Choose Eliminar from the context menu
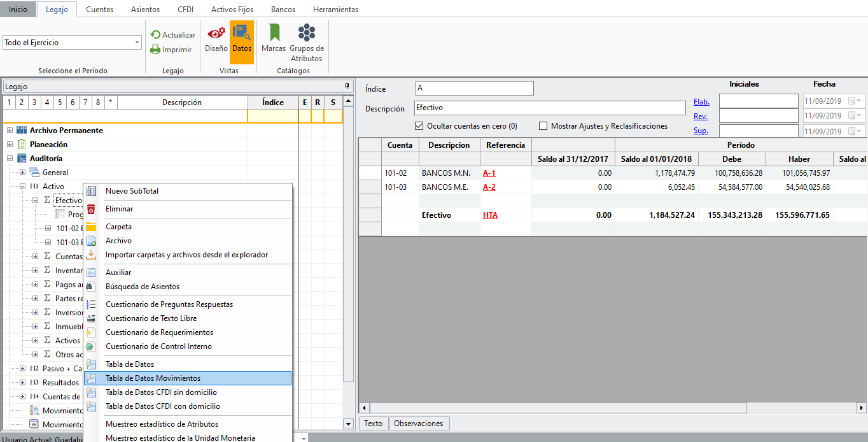 click(x=119, y=209)
